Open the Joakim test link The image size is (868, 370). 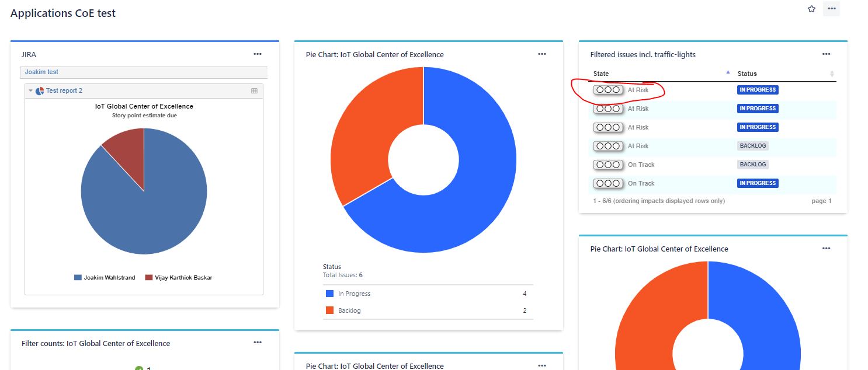click(41, 72)
